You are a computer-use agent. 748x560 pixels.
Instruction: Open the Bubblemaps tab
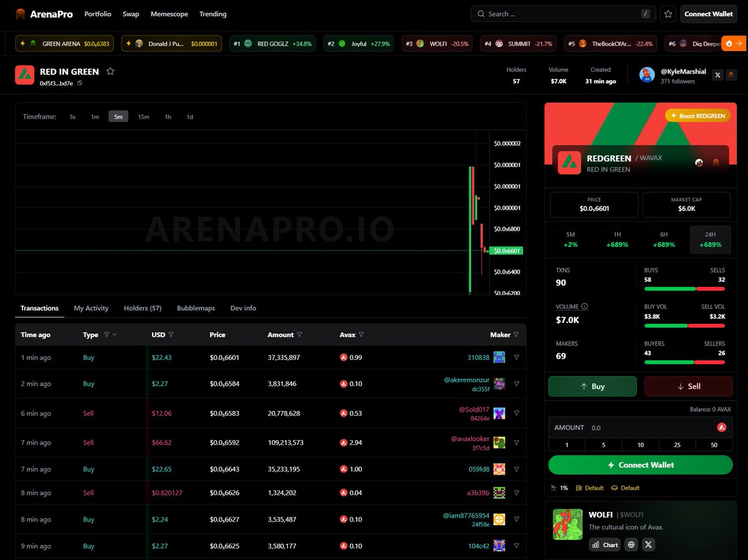coord(196,308)
